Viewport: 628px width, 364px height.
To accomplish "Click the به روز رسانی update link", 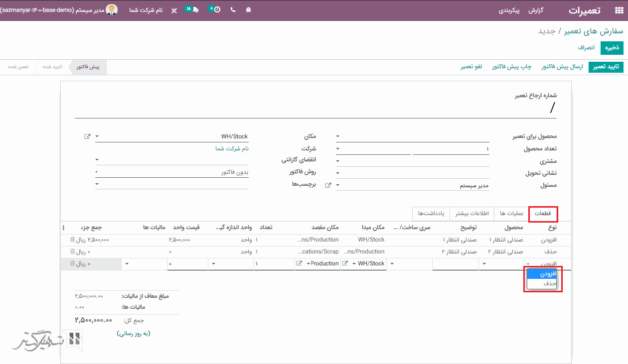I will pos(134,333).
